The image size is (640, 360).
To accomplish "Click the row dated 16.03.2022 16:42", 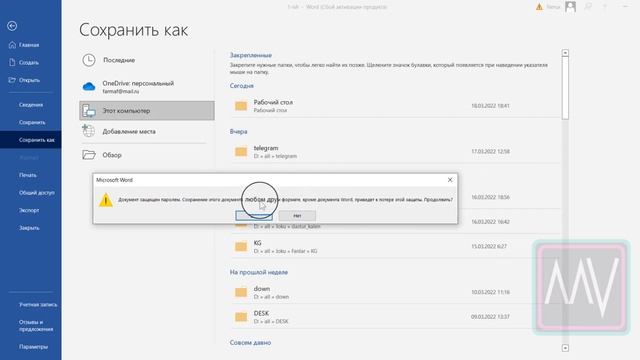I will (x=490, y=222).
